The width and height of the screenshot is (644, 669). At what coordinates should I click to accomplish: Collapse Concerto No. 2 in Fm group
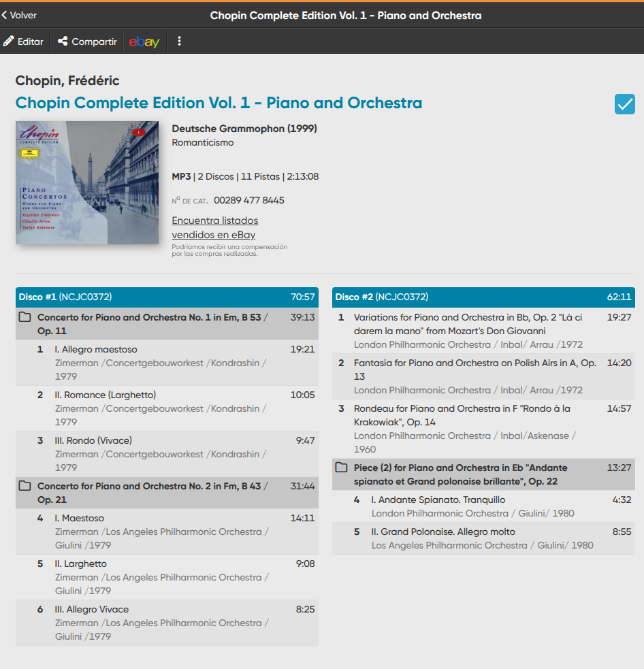point(167,492)
